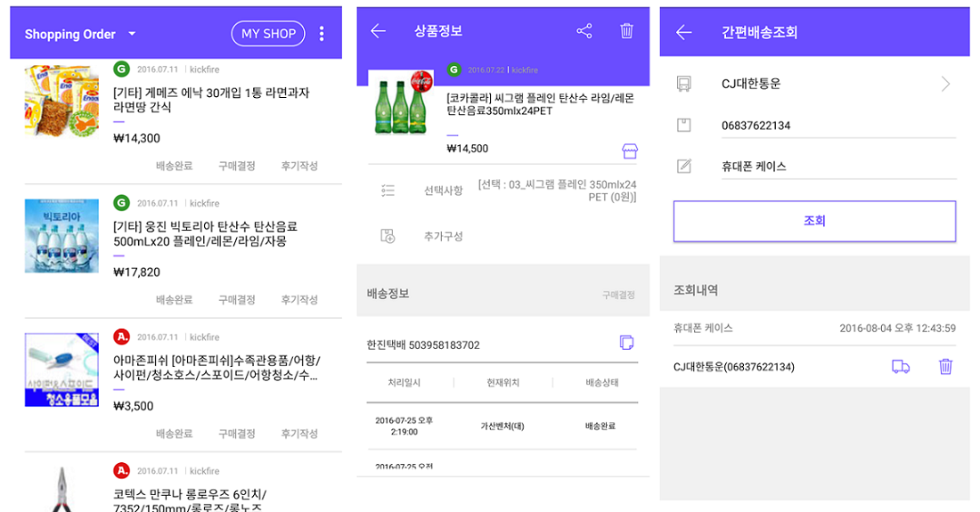Click the 선택사항 list icon
This screenshot has height=512, width=980.
click(x=388, y=191)
